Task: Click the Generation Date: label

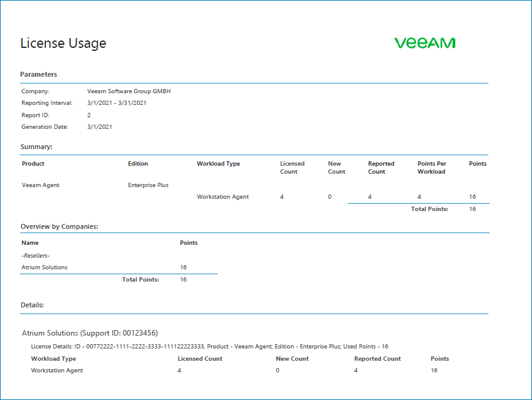Action: [44, 126]
